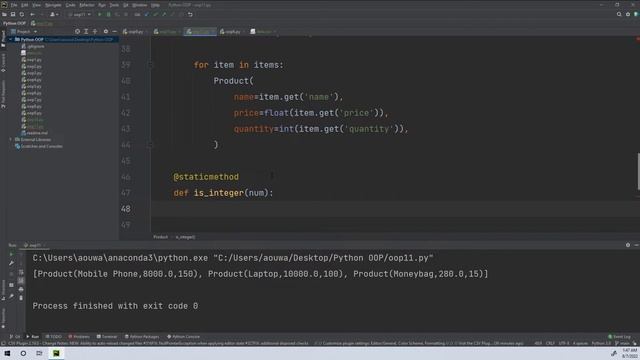
Task: Click Collapse All icon in Project panel
Action: [x=95, y=31]
